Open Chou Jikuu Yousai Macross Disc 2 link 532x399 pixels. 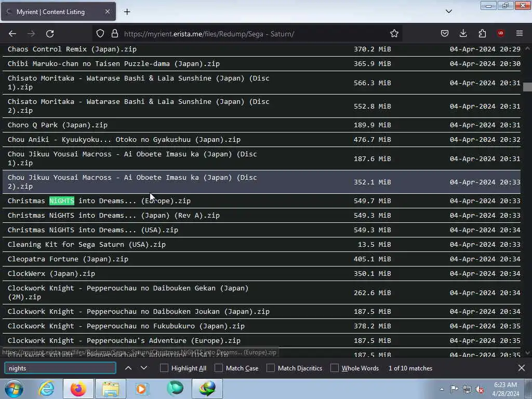click(x=132, y=182)
